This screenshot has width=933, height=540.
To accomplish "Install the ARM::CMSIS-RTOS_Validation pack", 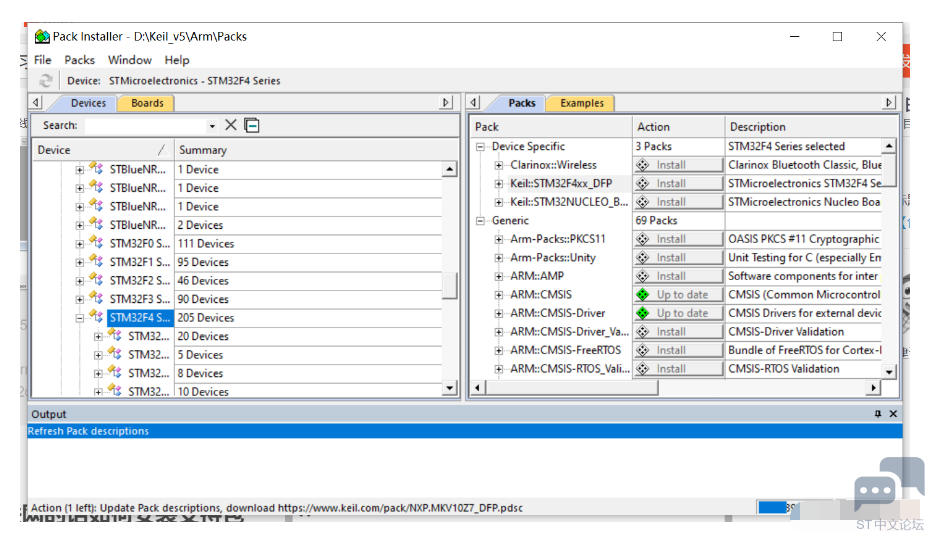I will [678, 369].
